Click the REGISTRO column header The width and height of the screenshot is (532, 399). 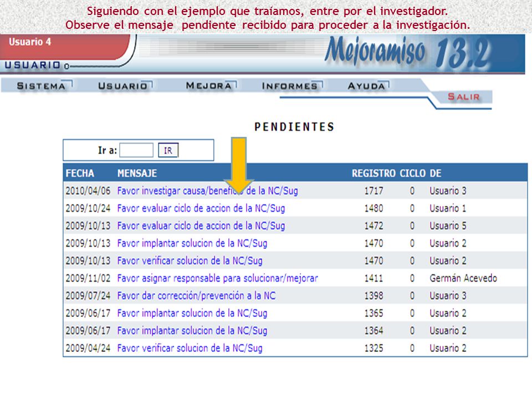(x=374, y=173)
